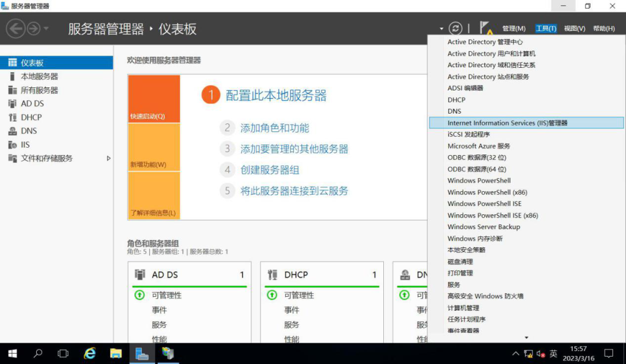626x364 pixels.
Task: Open the DHCP role tile header
Action: [x=322, y=275]
